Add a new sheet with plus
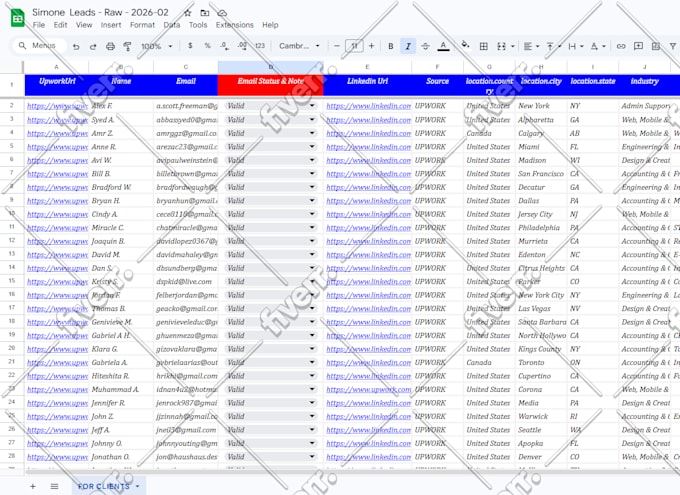The height and width of the screenshot is (495, 680). [x=33, y=486]
